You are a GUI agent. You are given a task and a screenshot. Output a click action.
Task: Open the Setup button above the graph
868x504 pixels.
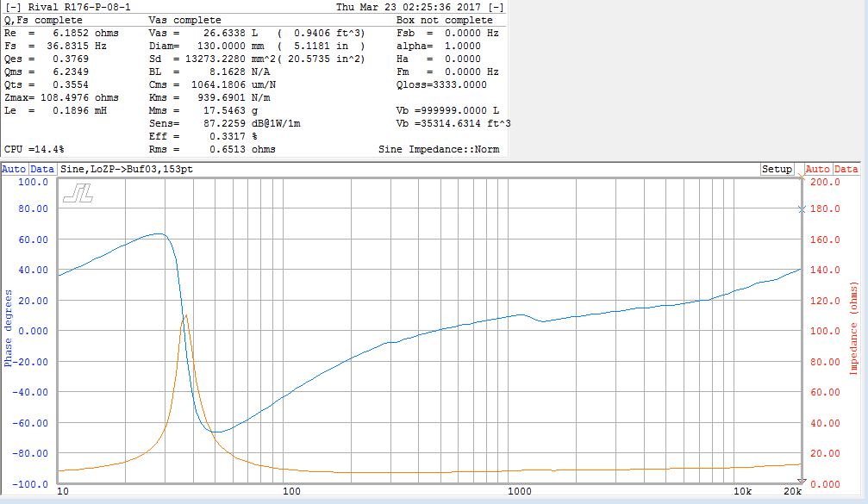pos(777,169)
